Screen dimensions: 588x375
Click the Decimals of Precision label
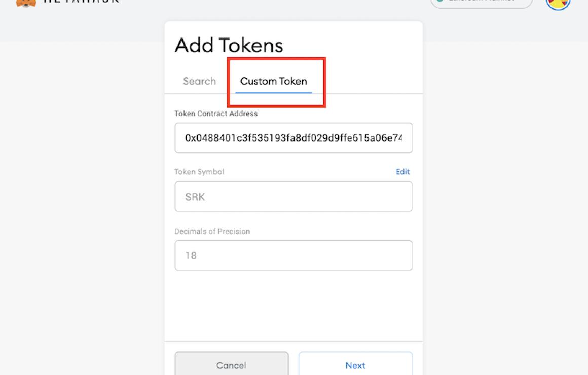212,231
